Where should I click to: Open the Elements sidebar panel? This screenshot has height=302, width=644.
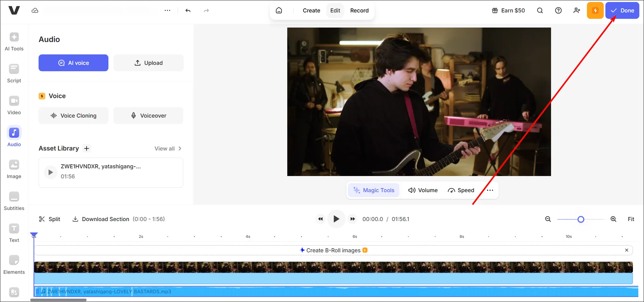pos(14,265)
